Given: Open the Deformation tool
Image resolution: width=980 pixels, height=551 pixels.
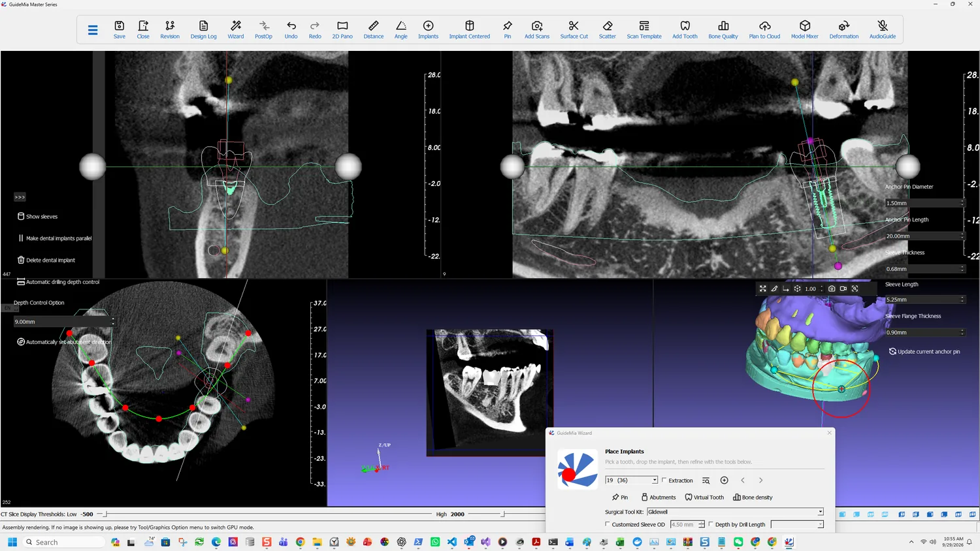Looking at the screenshot, I should pos(844,29).
